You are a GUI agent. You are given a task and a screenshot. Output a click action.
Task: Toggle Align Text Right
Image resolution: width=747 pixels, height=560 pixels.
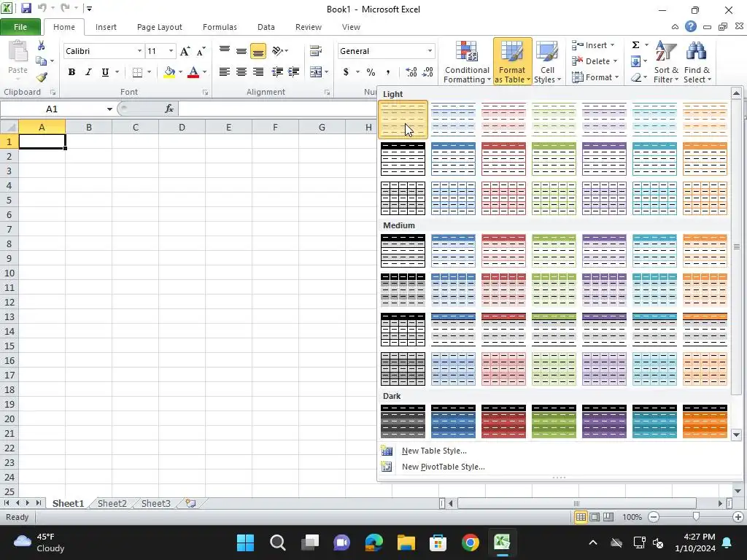point(258,72)
